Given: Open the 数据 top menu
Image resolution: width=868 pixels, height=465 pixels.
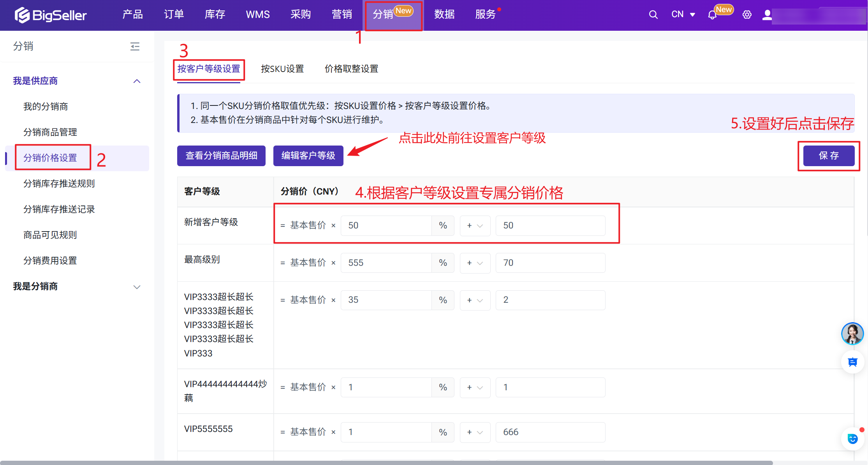Looking at the screenshot, I should coord(444,14).
